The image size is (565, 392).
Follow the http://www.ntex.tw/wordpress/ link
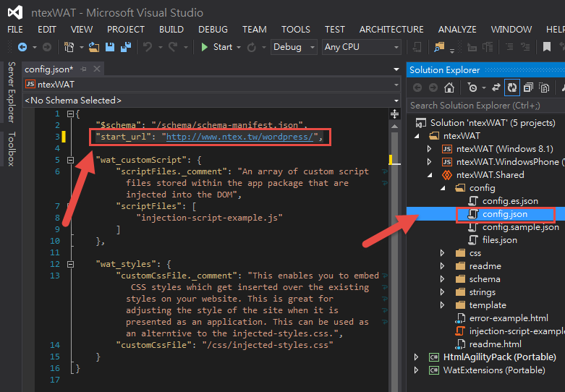[x=239, y=137]
